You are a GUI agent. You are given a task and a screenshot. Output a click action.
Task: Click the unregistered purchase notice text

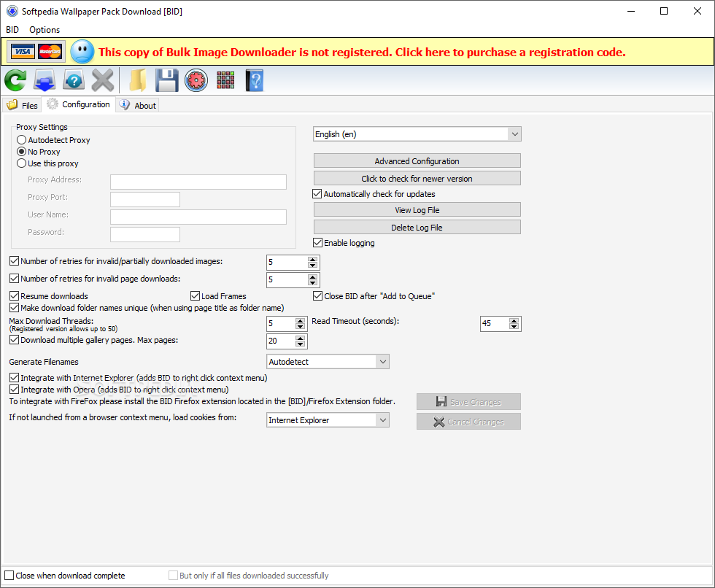click(362, 53)
